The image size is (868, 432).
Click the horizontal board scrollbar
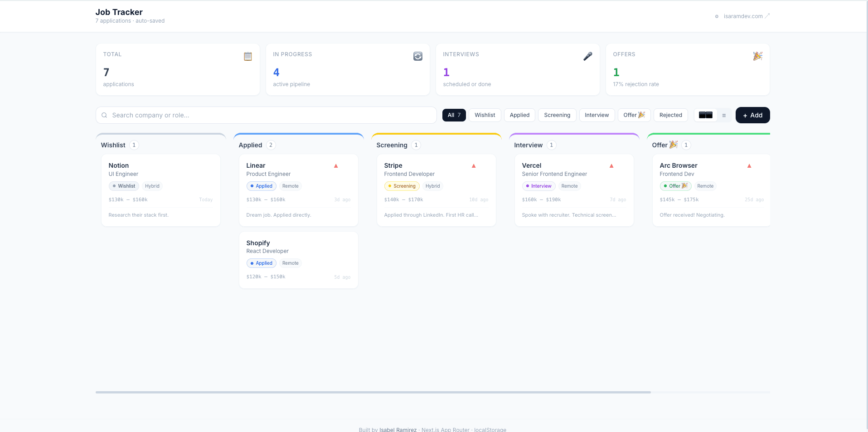(x=373, y=392)
